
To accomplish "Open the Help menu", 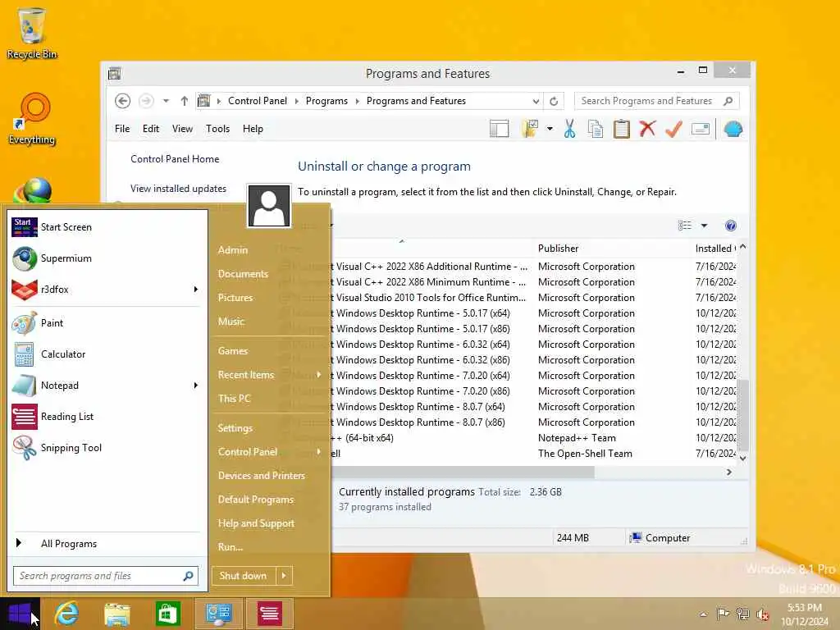I will click(253, 129).
